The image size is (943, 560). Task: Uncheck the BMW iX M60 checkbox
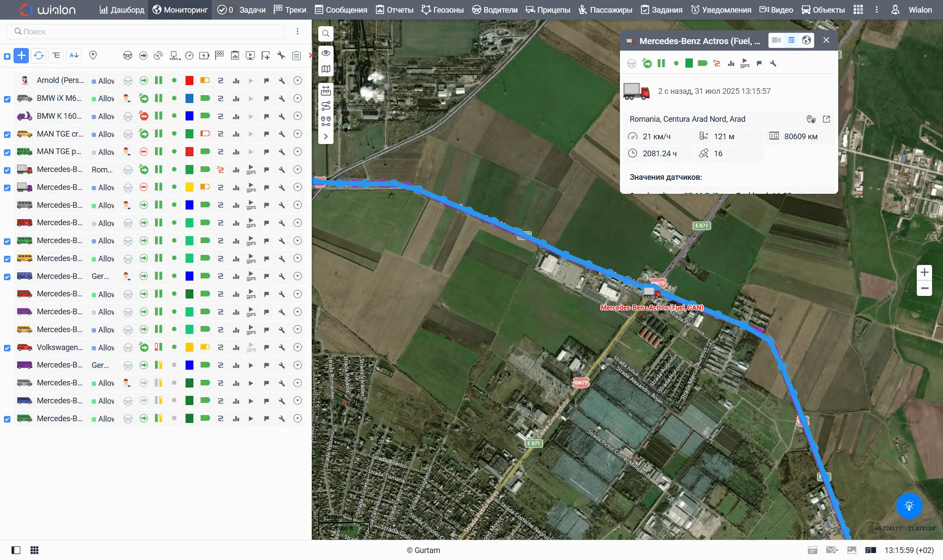pos(7,99)
